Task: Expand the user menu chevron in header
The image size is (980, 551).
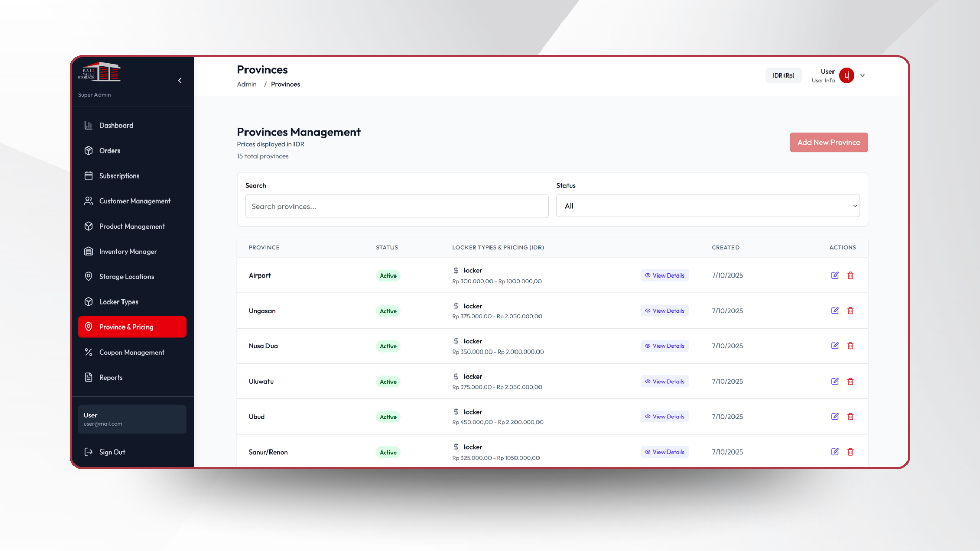Action: pos(863,76)
